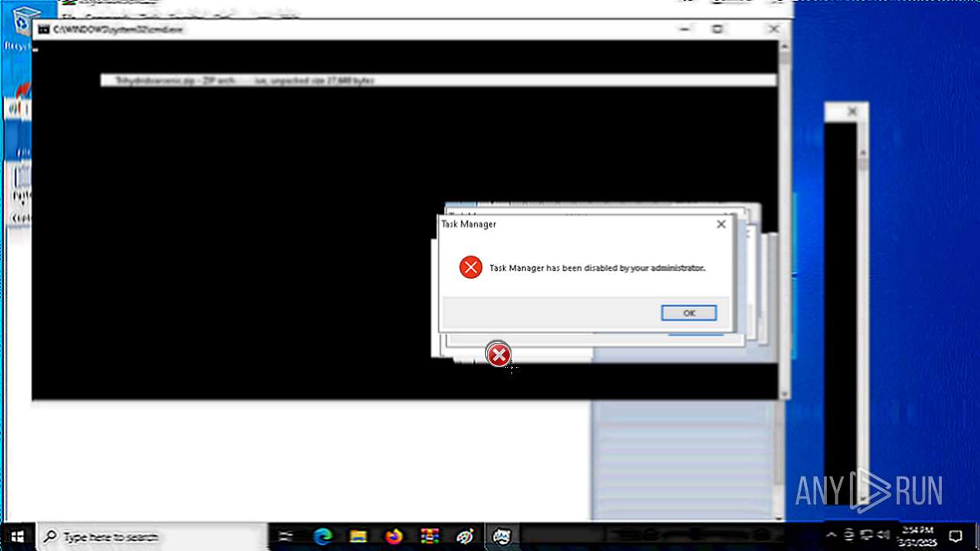Click the red X icon below the dialog
980x551 pixels.
498,355
